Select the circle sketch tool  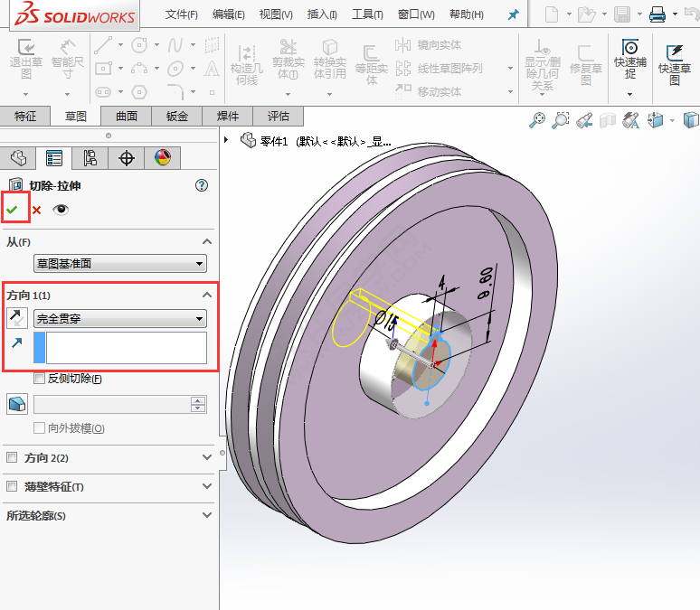(139, 44)
